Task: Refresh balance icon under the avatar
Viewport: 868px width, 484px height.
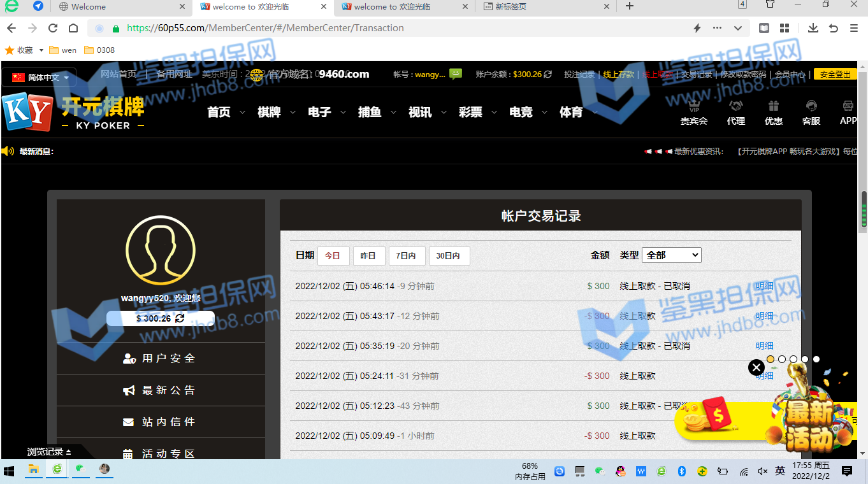Action: coord(180,318)
